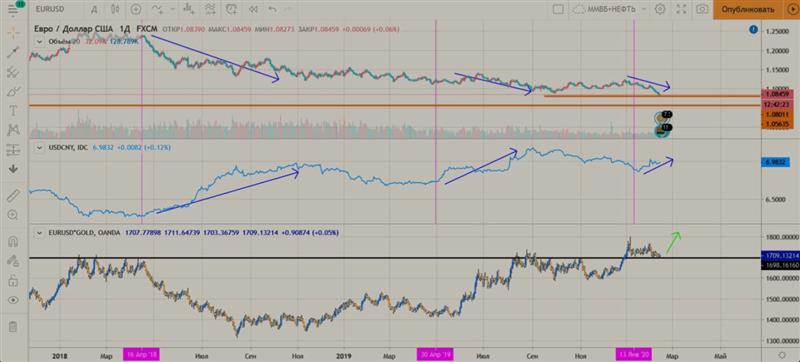
Task: Select the trend line drawing tool
Action: (x=13, y=52)
